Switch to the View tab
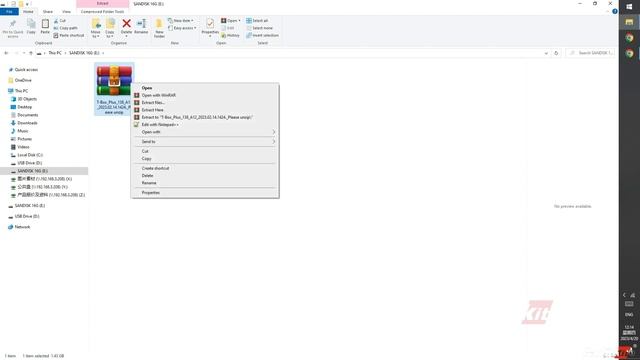This screenshot has height=360, width=640. coord(66,11)
